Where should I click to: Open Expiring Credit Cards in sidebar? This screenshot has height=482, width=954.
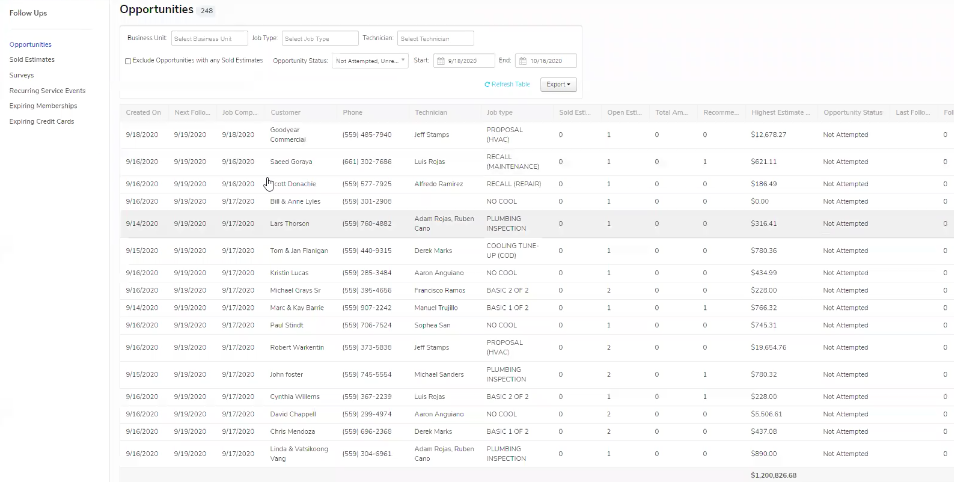click(x=41, y=122)
